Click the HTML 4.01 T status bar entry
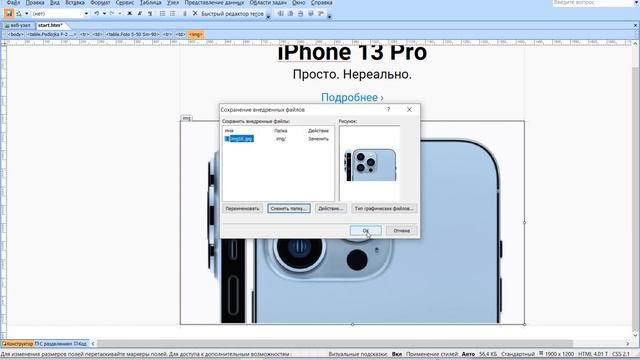Viewport: 640px width, 360px height. (593, 354)
